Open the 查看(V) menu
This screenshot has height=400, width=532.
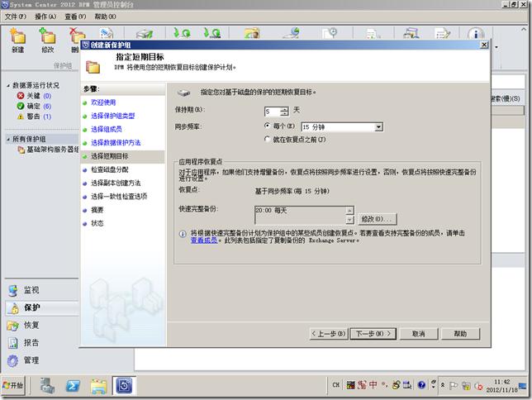point(75,17)
